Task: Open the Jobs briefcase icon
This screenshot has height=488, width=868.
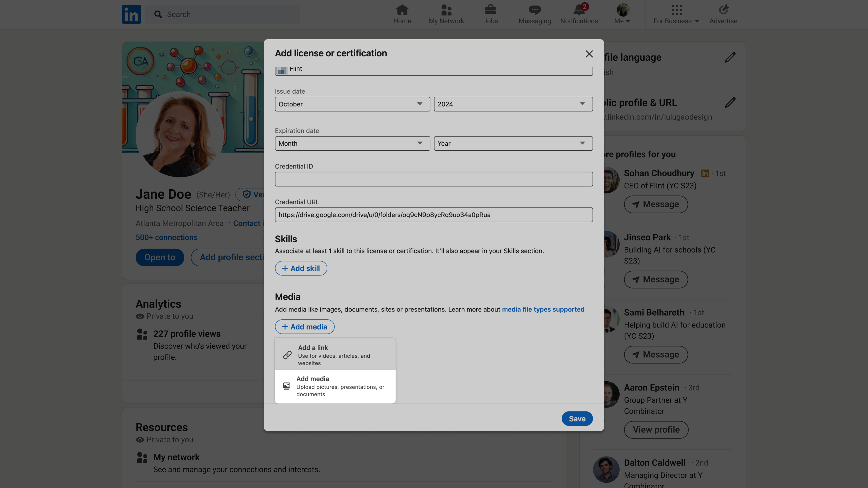Action: (490, 14)
